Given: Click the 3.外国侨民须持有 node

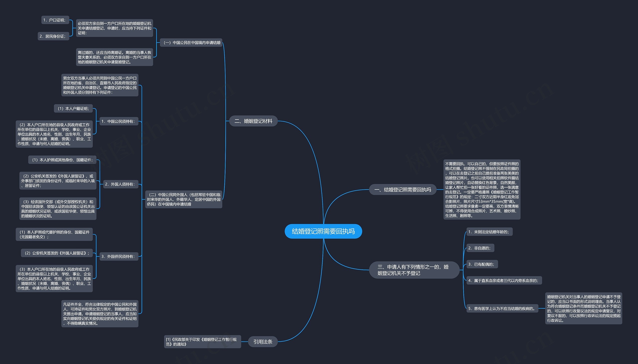Looking at the screenshot, I should 119,256.
